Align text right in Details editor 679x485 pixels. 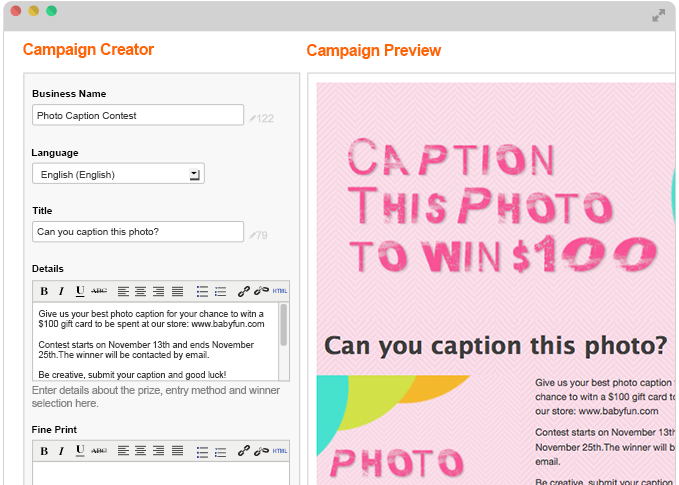pos(158,291)
